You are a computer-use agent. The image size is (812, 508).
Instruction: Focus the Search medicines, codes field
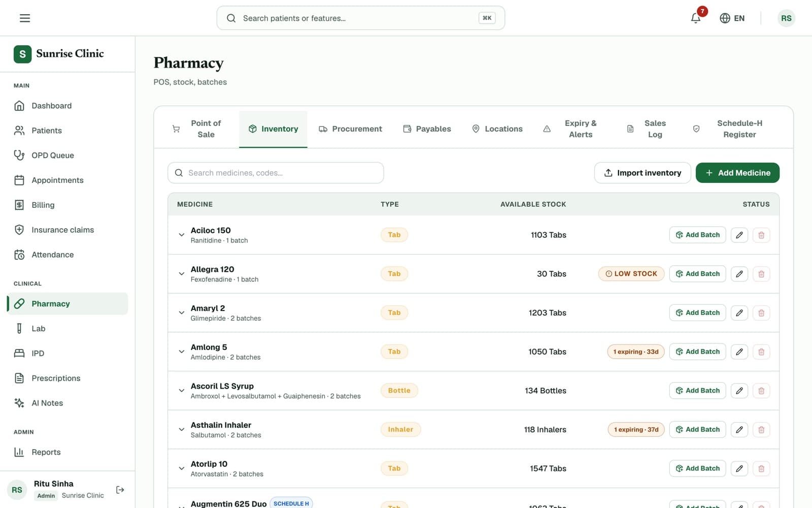[x=276, y=173]
